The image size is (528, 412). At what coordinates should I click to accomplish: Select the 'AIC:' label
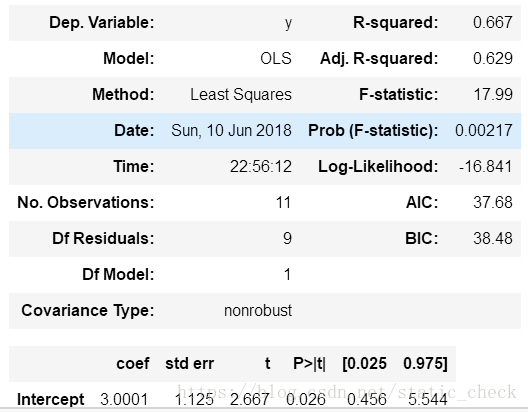422,203
